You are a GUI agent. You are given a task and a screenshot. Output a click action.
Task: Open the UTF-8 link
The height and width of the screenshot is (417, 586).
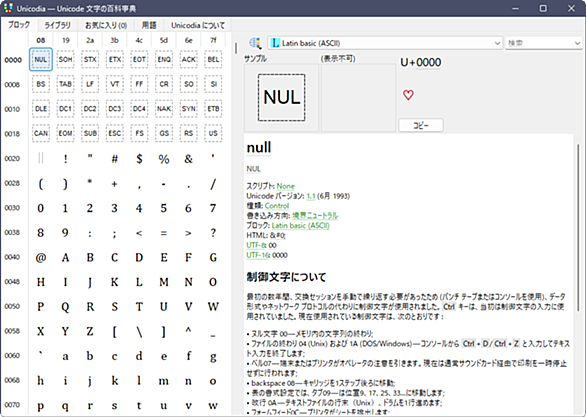click(x=256, y=245)
